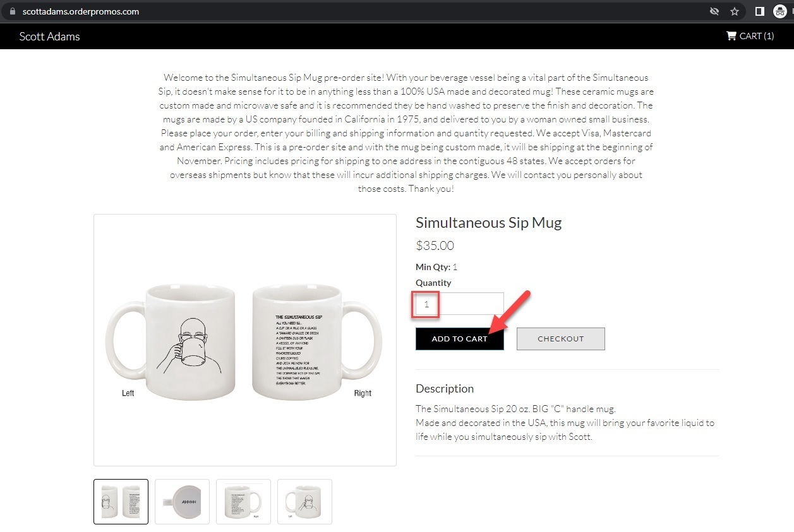The width and height of the screenshot is (794, 532).
Task: Open the Scott Adams home link
Action: 50,36
